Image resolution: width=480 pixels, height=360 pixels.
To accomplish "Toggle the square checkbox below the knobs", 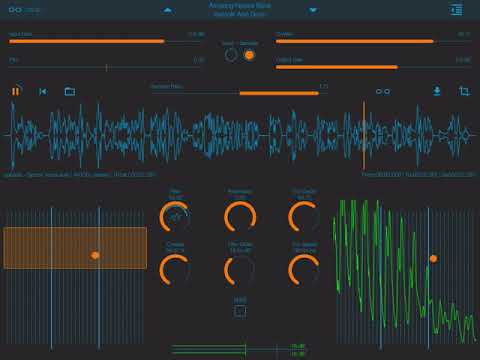I will [x=240, y=311].
